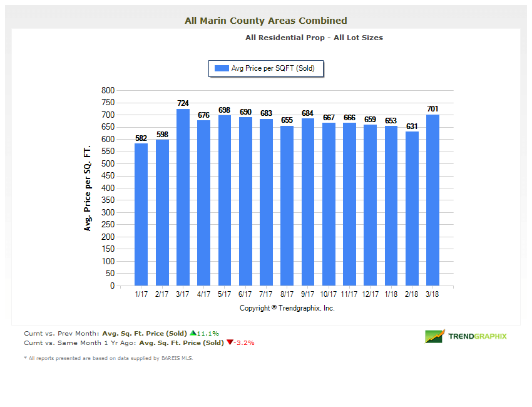Click the 9/17 bar showing 684

[x=308, y=202]
